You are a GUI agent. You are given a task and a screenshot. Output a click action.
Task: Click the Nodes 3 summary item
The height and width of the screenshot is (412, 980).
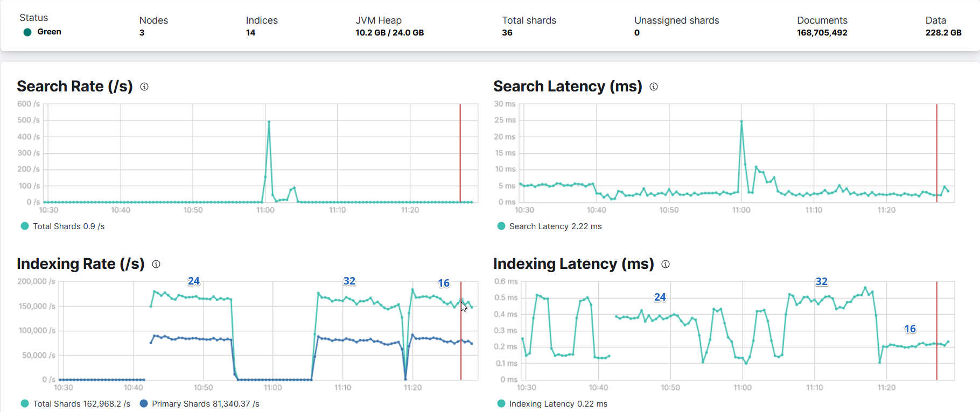coord(153,26)
